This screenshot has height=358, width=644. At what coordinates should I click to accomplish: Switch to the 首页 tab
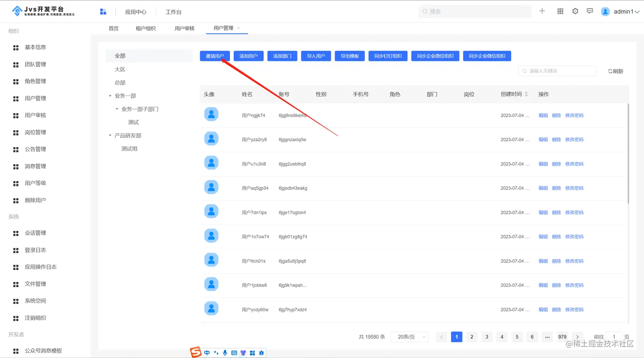pos(114,29)
